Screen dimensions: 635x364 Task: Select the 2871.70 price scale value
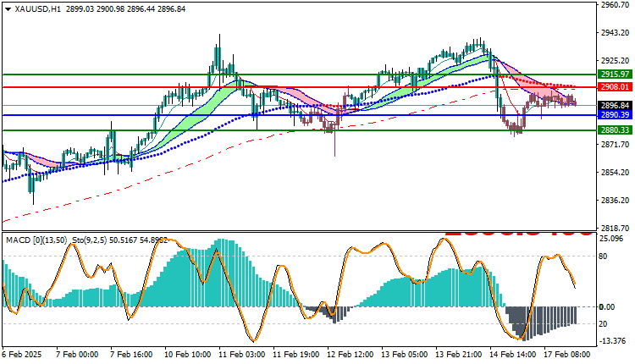pos(616,145)
